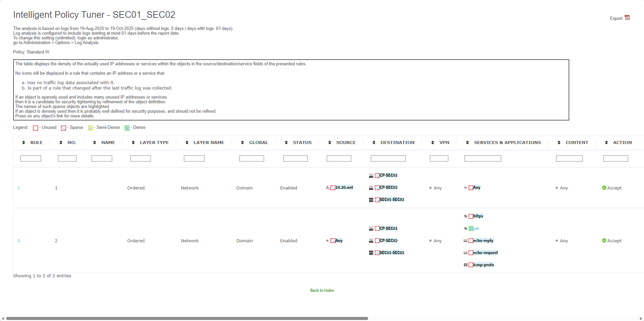Image resolution: width=644 pixels, height=321 pixels.
Task: Click the horizontal scrollbar at the bottom
Action: click(187, 318)
